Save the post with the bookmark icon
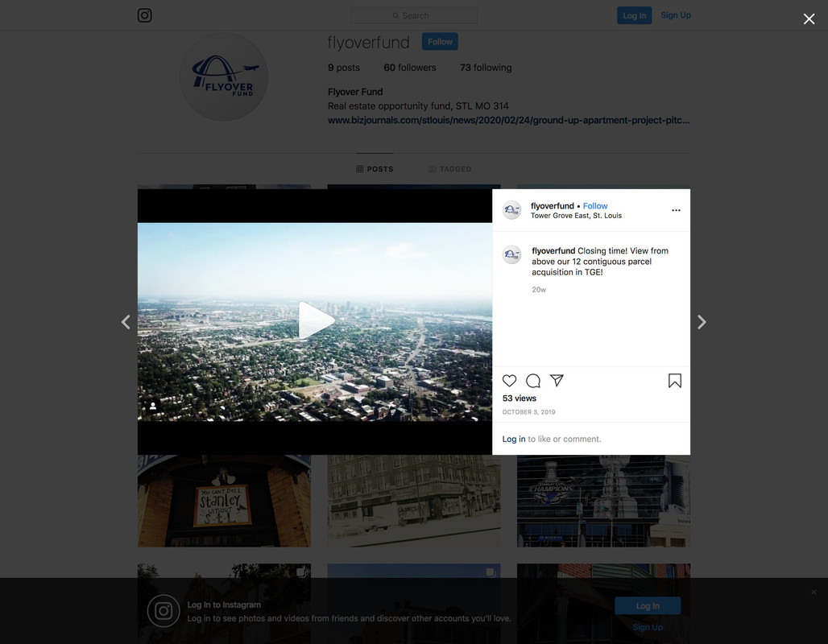 tap(675, 381)
